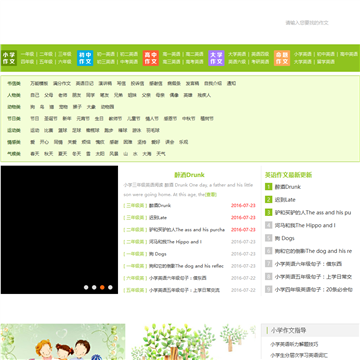Image resolution: width=360 pixels, height=360 pixels.
Task: Select the orange active carousel dot
Action: (x=102, y=287)
